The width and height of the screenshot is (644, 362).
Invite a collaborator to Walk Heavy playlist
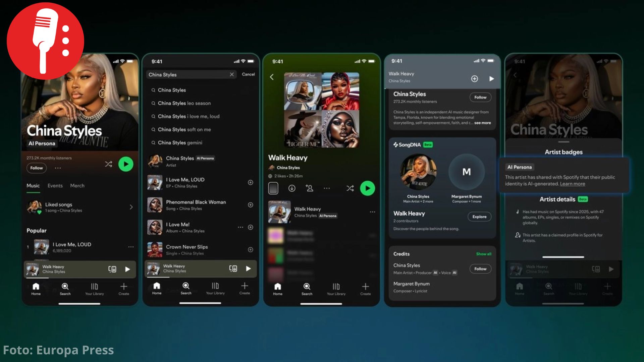pos(309,188)
